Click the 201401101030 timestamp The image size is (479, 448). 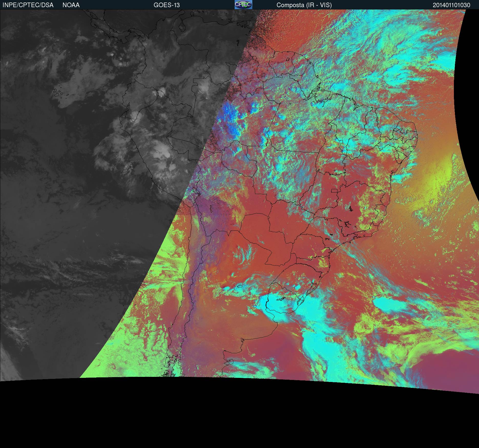[452, 5]
